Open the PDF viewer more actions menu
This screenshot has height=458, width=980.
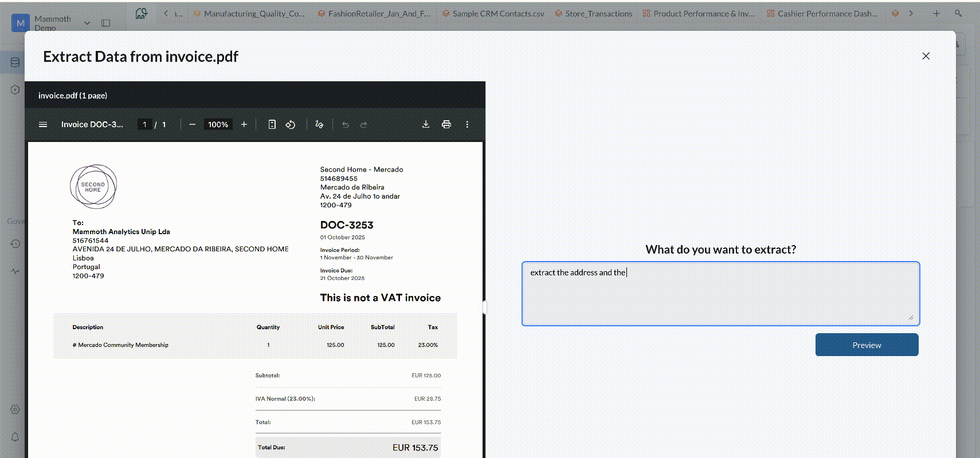pyautogui.click(x=467, y=124)
